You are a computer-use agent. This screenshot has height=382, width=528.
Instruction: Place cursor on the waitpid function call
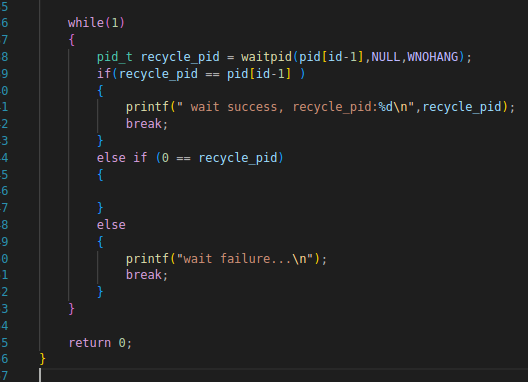266,57
